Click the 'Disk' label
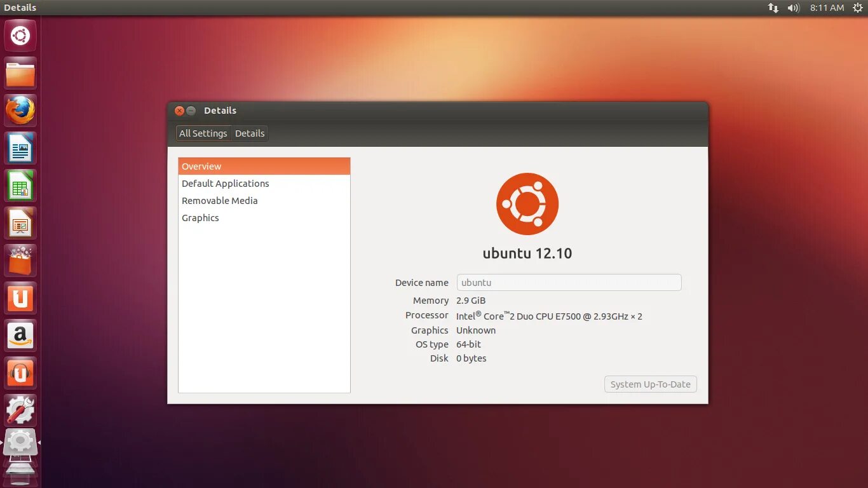Viewport: 868px width, 488px height. point(439,358)
